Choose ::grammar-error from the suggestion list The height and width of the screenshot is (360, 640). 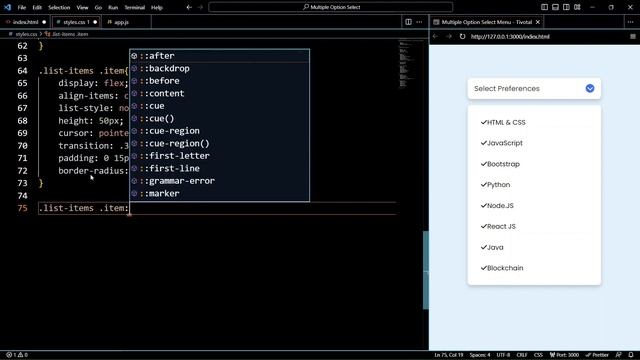(x=220, y=181)
